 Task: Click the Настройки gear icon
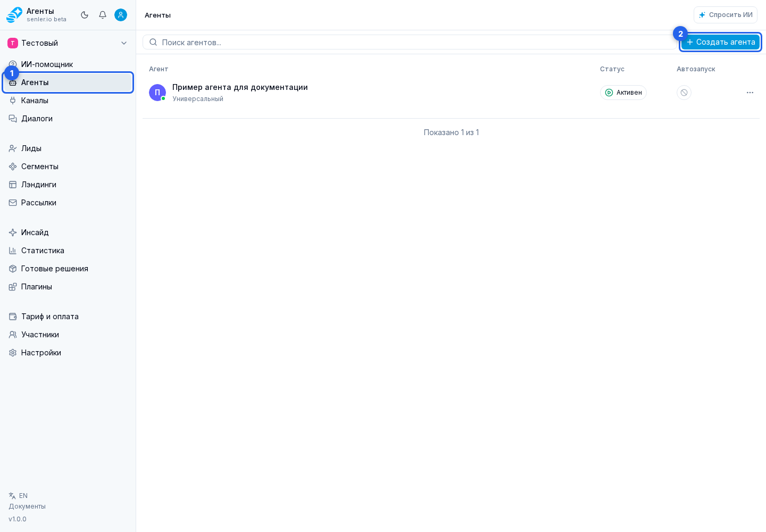click(x=13, y=353)
